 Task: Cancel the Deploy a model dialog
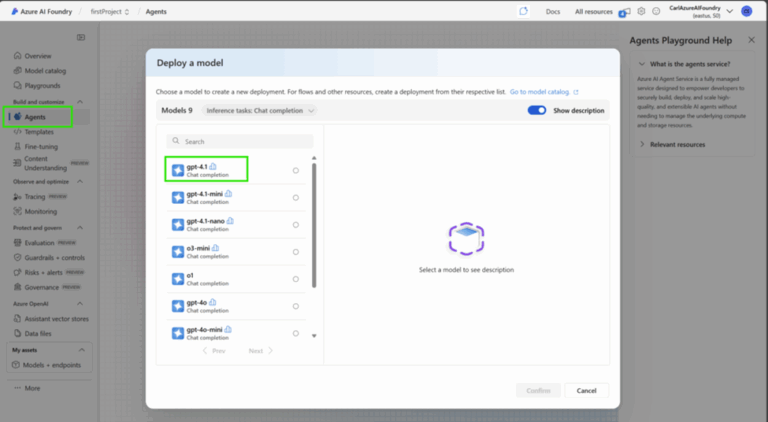click(x=586, y=391)
